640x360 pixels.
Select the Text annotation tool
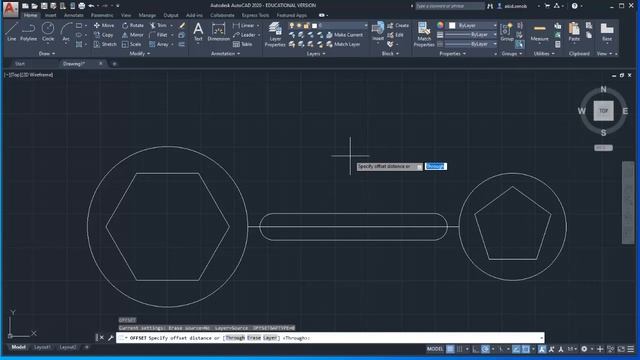point(198,32)
